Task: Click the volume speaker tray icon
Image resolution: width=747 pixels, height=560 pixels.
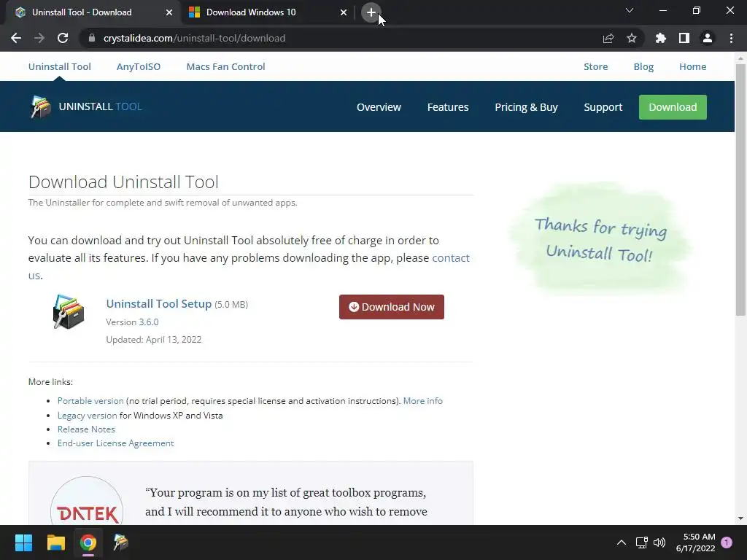Action: (x=659, y=542)
